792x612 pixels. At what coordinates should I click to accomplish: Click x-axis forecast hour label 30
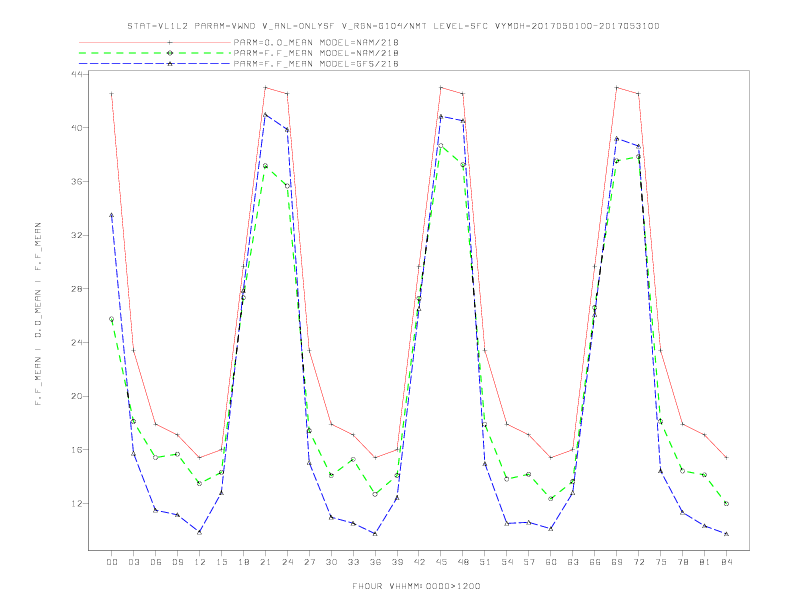(x=331, y=562)
